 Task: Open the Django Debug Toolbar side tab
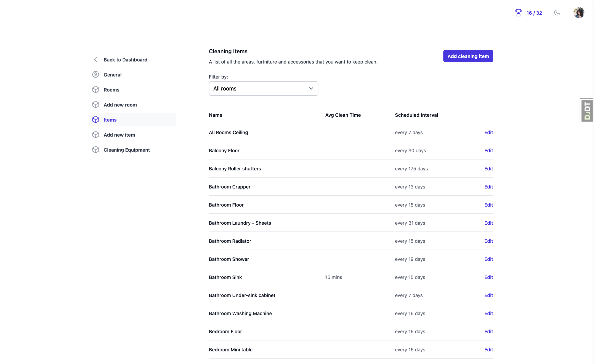[x=587, y=111]
